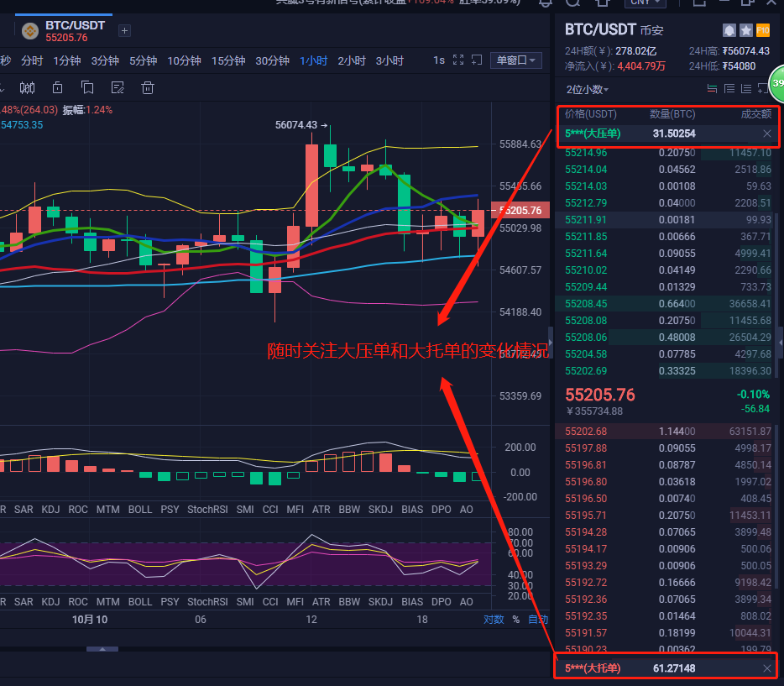The image size is (784, 686).
Task: Toggle percent scale on chart axis
Action: point(516,620)
